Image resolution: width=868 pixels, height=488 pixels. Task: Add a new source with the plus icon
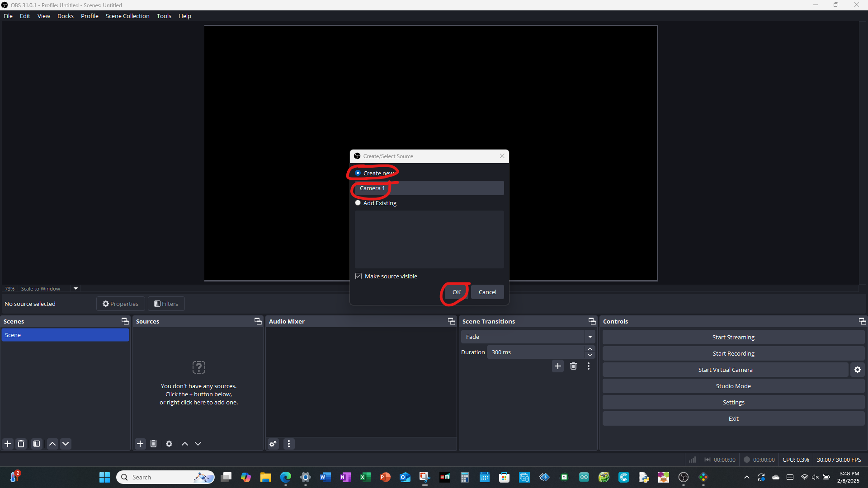point(140,444)
